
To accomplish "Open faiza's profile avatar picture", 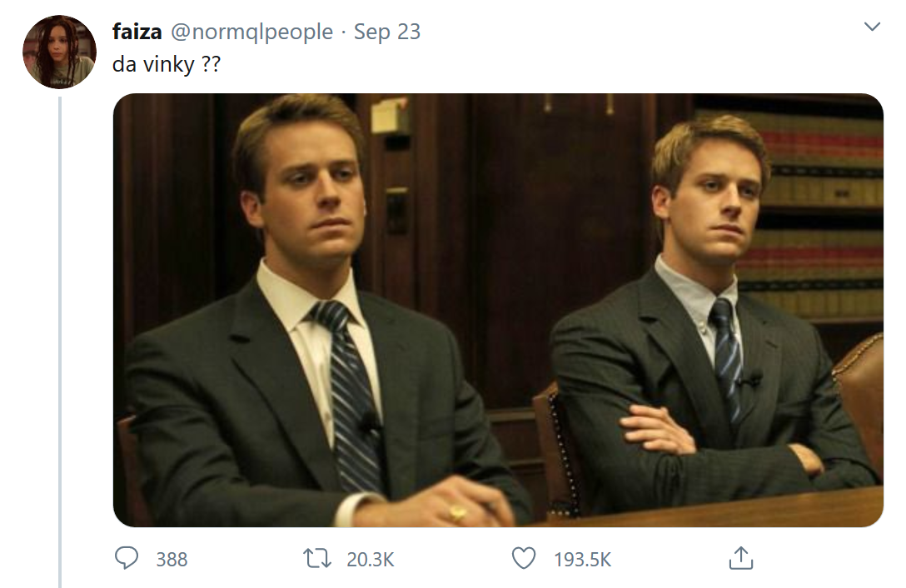I will tap(59, 52).
